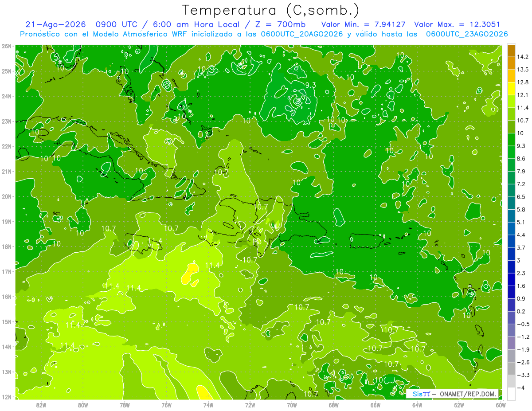The height and width of the screenshot is (411, 532).
Task: Click the "62W" longitude label
Action: tap(459, 405)
